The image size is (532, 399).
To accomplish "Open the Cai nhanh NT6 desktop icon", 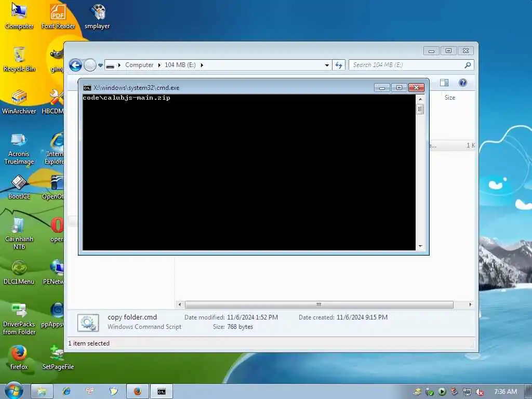I will pyautogui.click(x=19, y=233).
